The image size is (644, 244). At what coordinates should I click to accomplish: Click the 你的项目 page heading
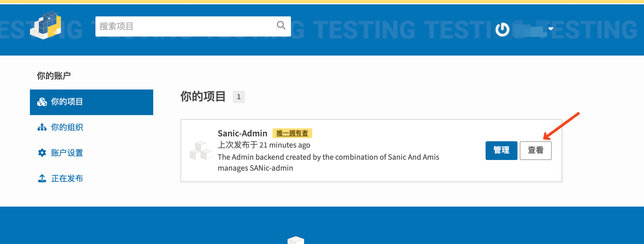click(x=203, y=96)
